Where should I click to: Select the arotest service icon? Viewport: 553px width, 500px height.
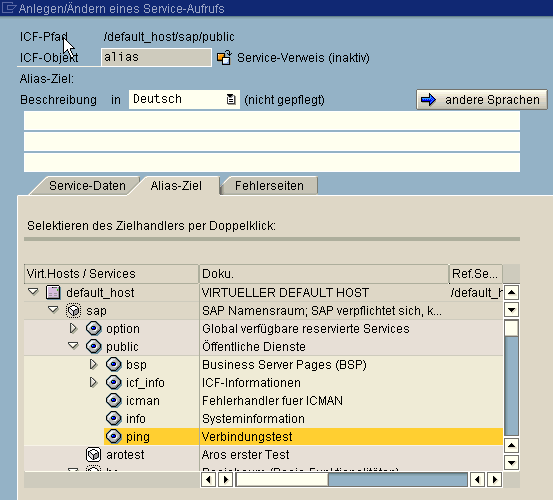pyautogui.click(x=93, y=455)
